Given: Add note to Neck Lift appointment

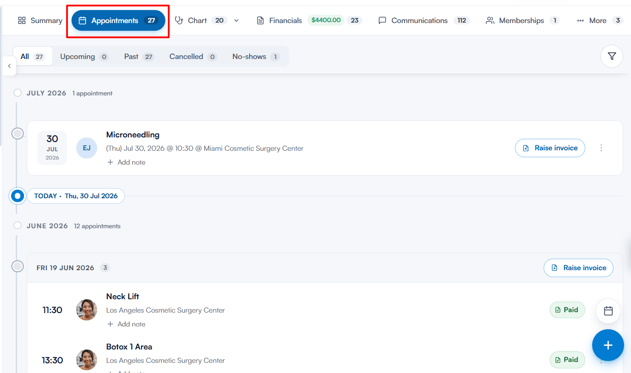Looking at the screenshot, I should click(x=126, y=324).
